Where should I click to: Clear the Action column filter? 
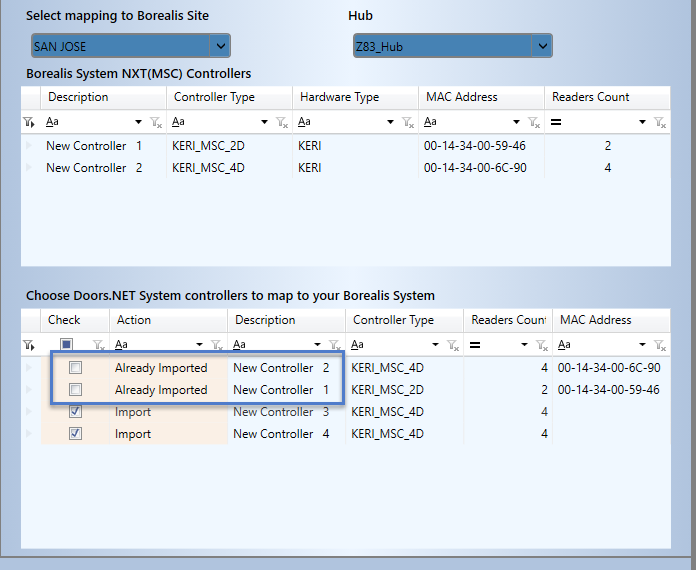[217, 345]
